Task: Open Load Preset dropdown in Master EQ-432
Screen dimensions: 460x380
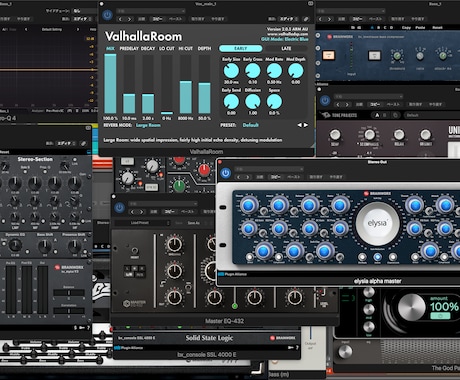Action: (142, 223)
